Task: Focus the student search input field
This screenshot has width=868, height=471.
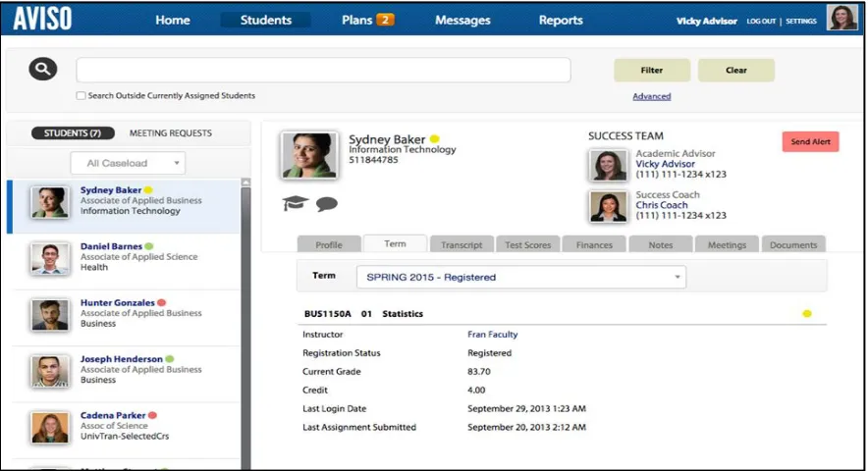Action: pyautogui.click(x=323, y=70)
